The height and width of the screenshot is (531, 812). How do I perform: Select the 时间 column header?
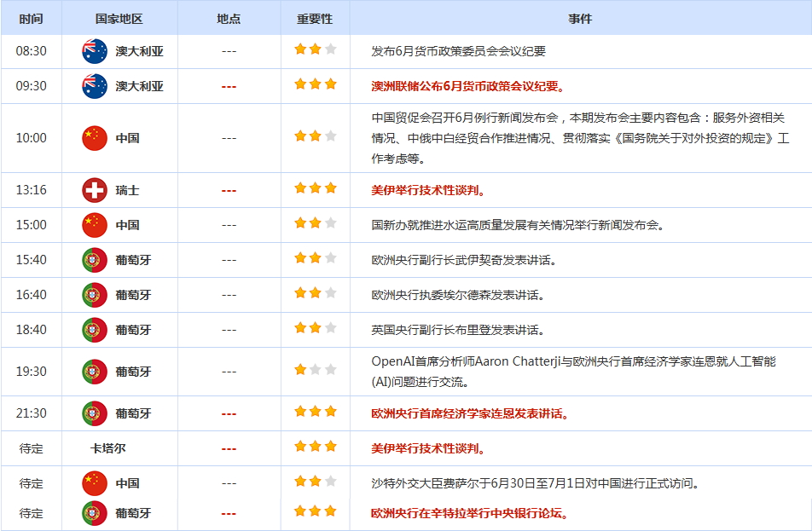coord(31,19)
